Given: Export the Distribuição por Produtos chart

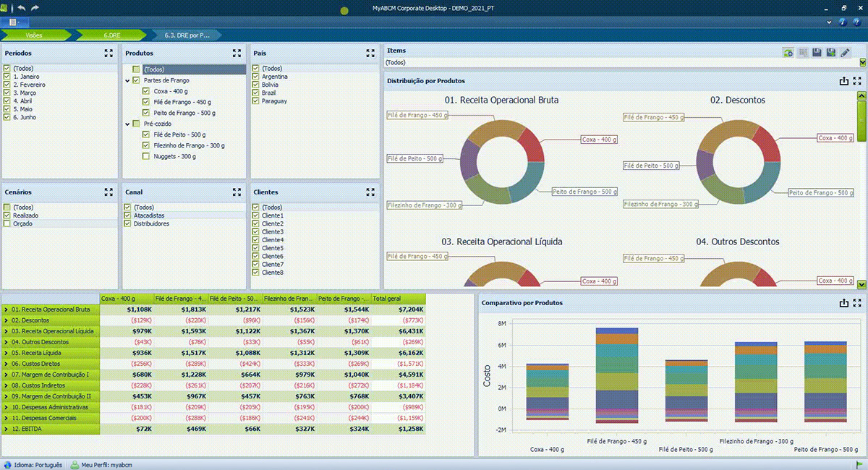Looking at the screenshot, I should tap(843, 81).
